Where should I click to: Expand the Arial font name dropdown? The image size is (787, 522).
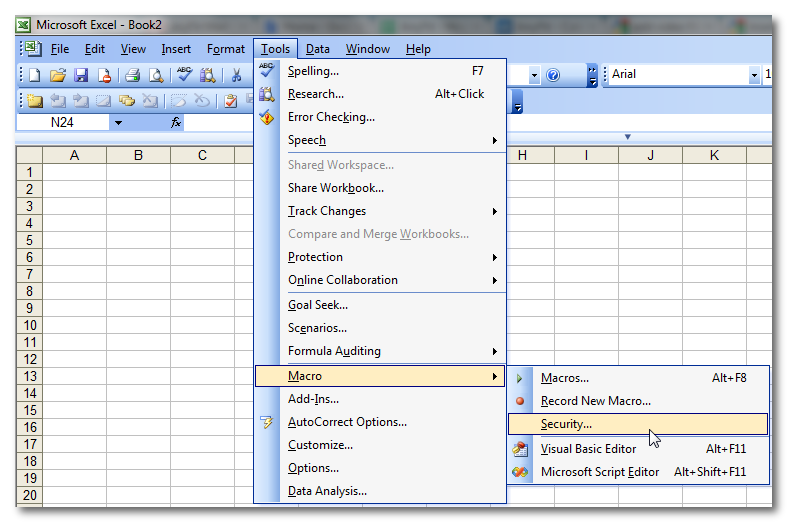(754, 75)
